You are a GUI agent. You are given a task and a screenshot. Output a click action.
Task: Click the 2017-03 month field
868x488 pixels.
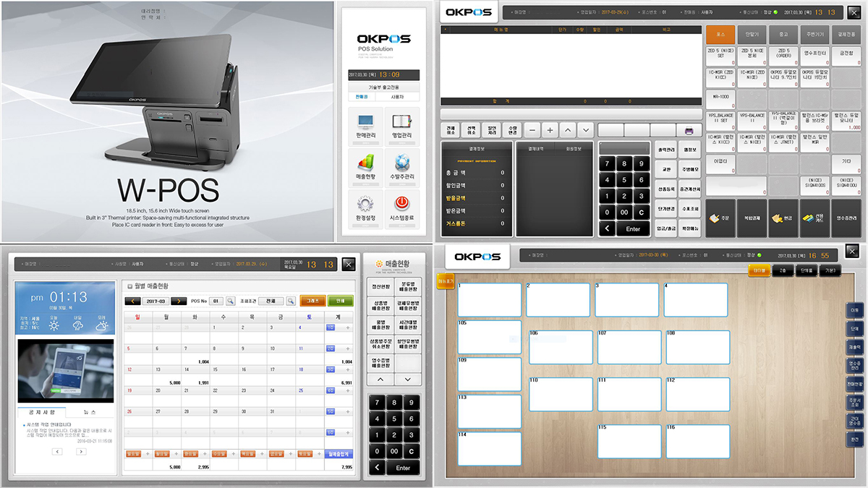tap(155, 301)
